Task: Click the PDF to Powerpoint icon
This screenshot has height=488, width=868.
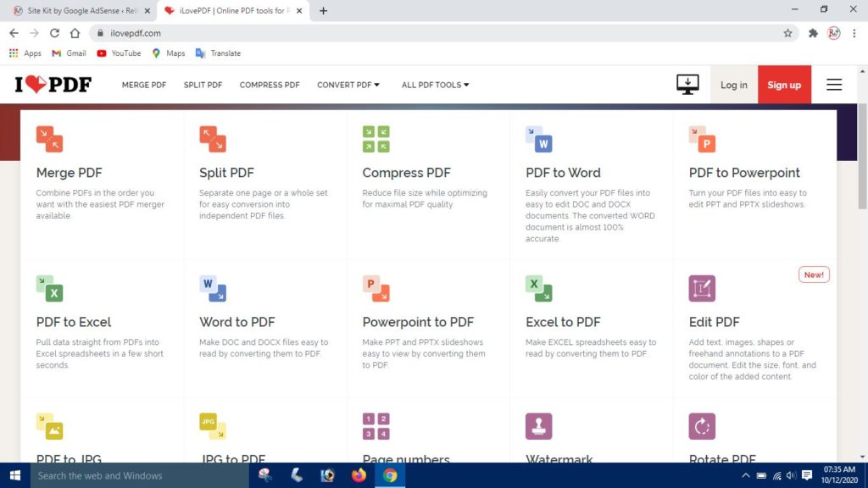Action: (x=702, y=139)
